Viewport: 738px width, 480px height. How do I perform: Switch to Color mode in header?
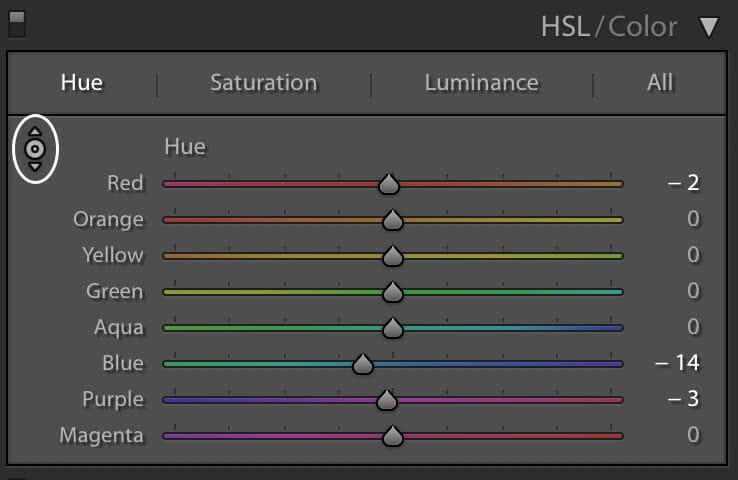click(642, 27)
